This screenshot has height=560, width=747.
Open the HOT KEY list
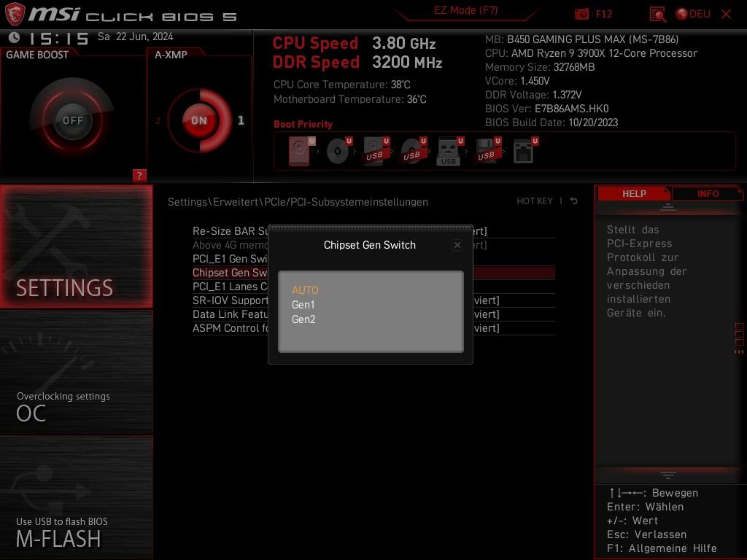(535, 201)
